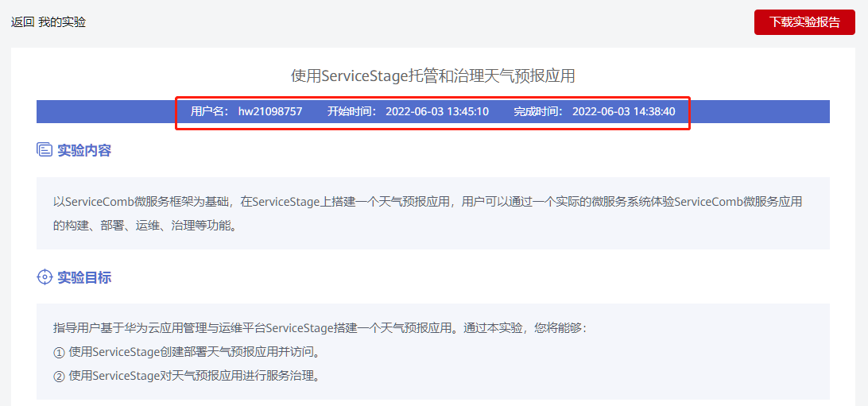Click the start time 2022-06-03 13:45:10
This screenshot has height=406, width=868.
(437, 112)
